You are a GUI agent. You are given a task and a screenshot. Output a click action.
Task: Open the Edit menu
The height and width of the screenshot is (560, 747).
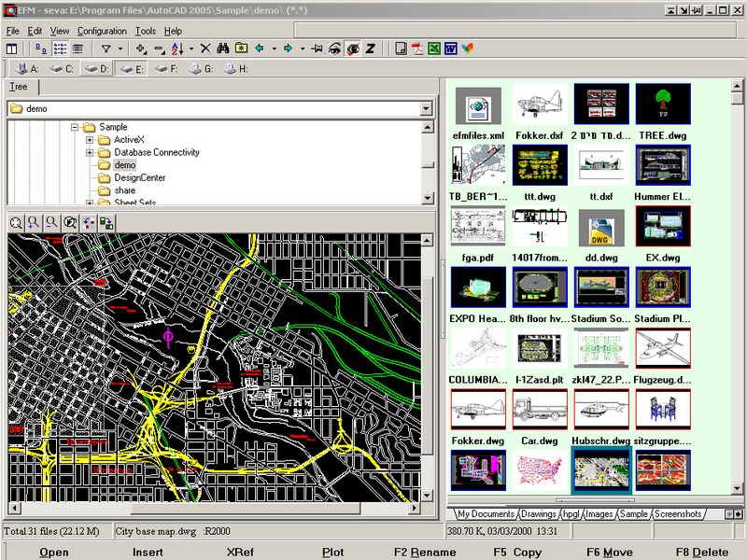[x=35, y=31]
